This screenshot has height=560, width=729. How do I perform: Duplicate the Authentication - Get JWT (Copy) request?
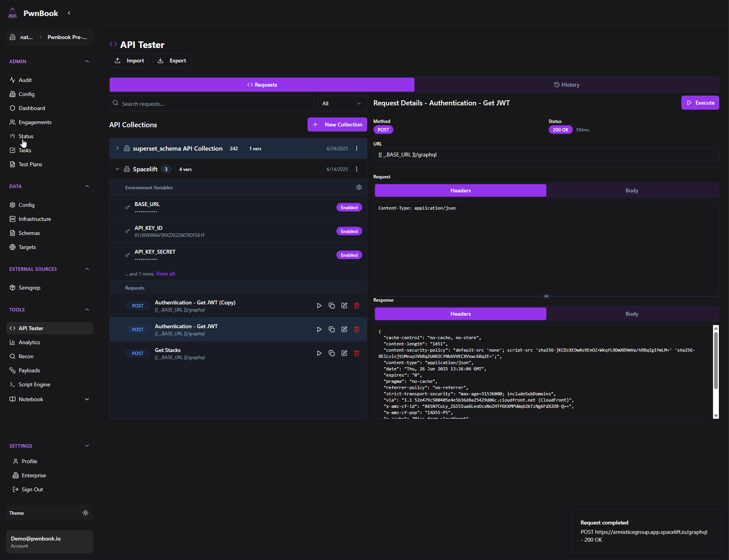(332, 306)
